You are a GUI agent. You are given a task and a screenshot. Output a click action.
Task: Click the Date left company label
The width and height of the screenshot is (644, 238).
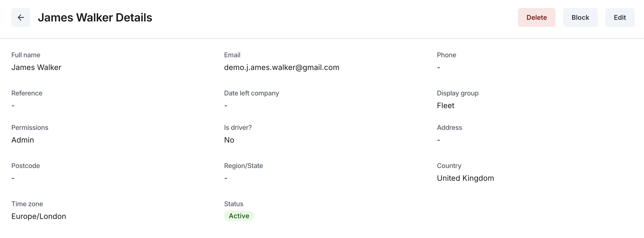pyautogui.click(x=251, y=93)
